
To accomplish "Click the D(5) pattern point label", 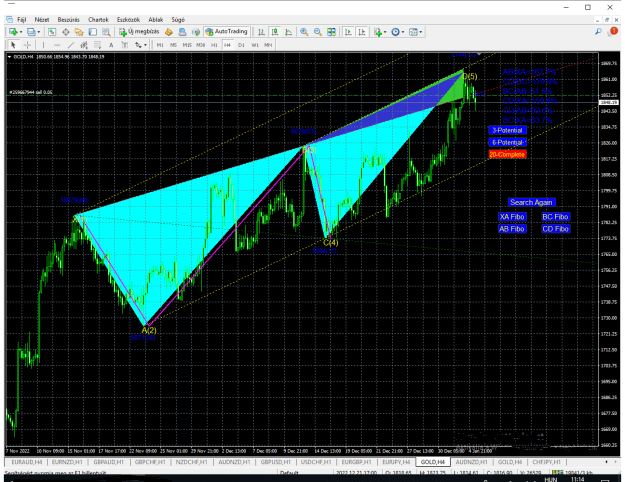I will point(470,76).
